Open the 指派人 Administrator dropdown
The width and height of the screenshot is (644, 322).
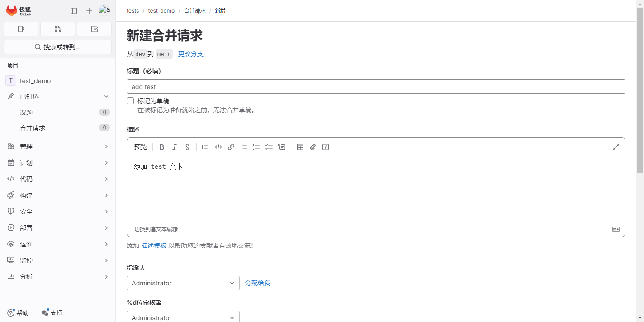183,283
